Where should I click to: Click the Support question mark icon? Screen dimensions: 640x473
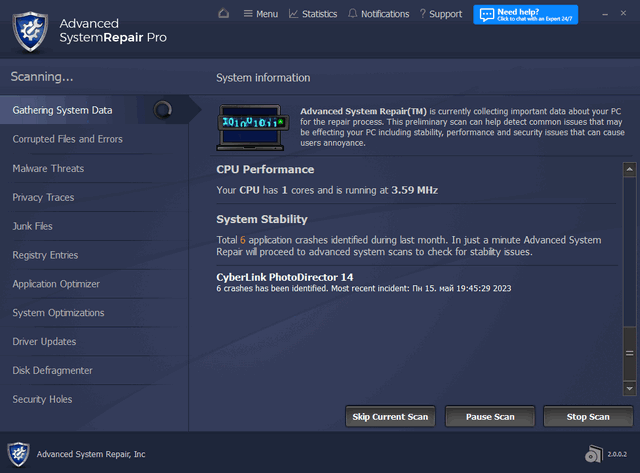point(423,14)
